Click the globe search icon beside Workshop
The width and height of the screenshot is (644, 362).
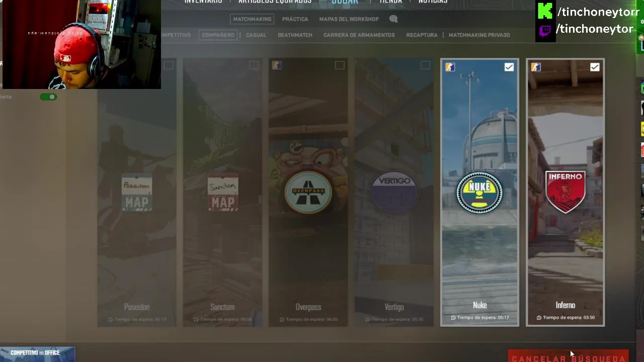click(x=393, y=19)
